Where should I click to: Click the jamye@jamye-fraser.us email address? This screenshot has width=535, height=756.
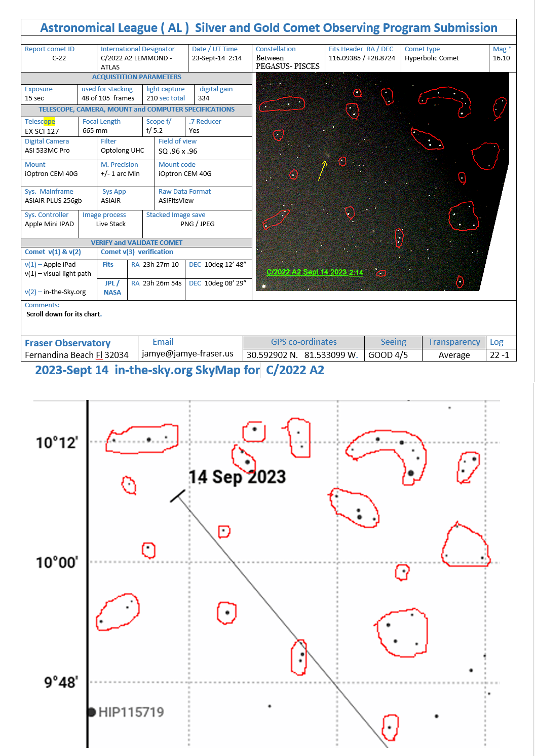(x=187, y=353)
